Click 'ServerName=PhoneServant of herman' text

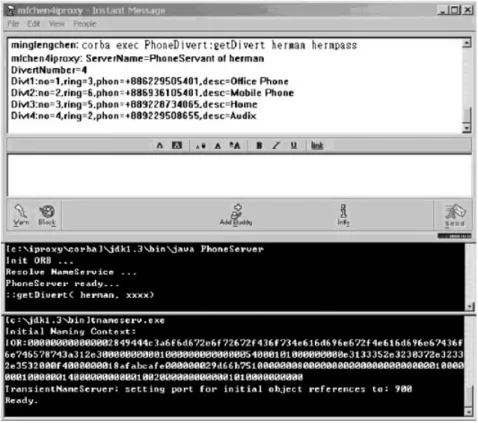[175, 59]
